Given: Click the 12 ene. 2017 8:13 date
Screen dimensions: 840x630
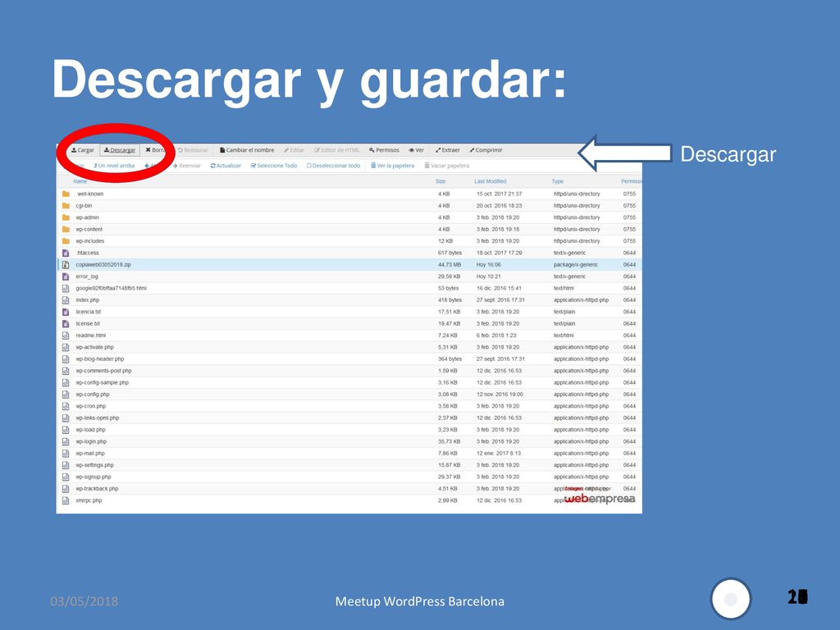Looking at the screenshot, I should coord(499,454).
